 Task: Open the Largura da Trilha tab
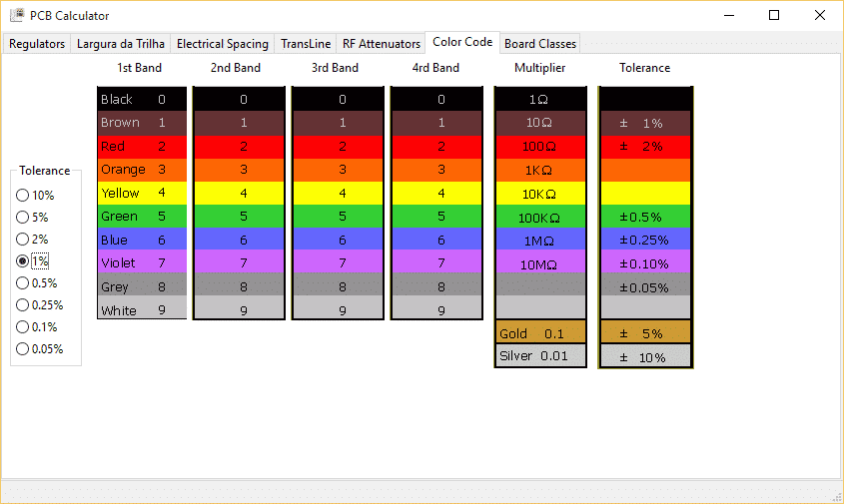pos(121,44)
